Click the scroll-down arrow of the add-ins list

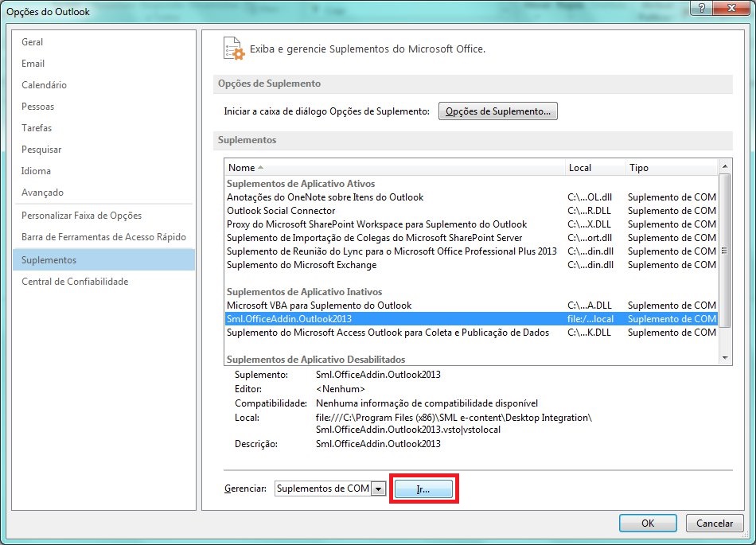(725, 358)
